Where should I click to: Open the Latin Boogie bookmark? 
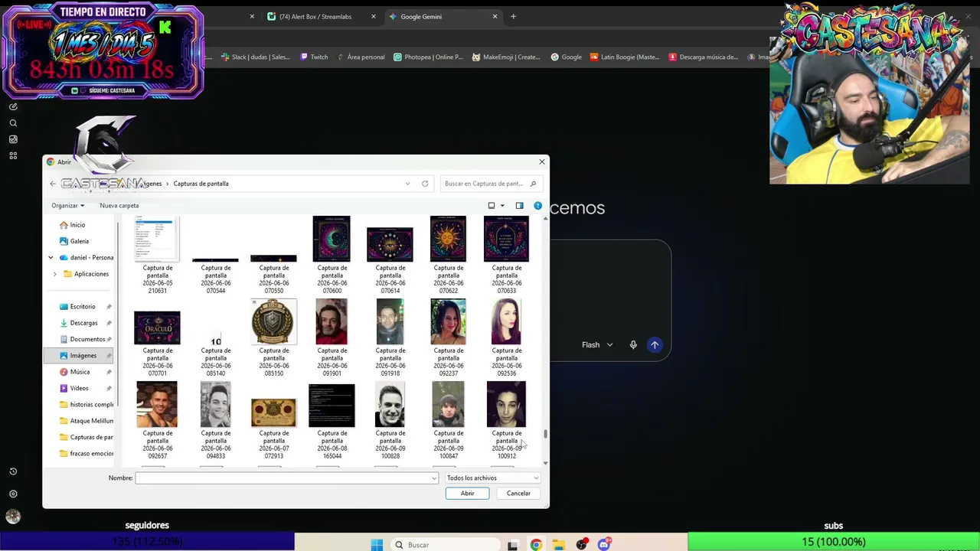point(625,57)
